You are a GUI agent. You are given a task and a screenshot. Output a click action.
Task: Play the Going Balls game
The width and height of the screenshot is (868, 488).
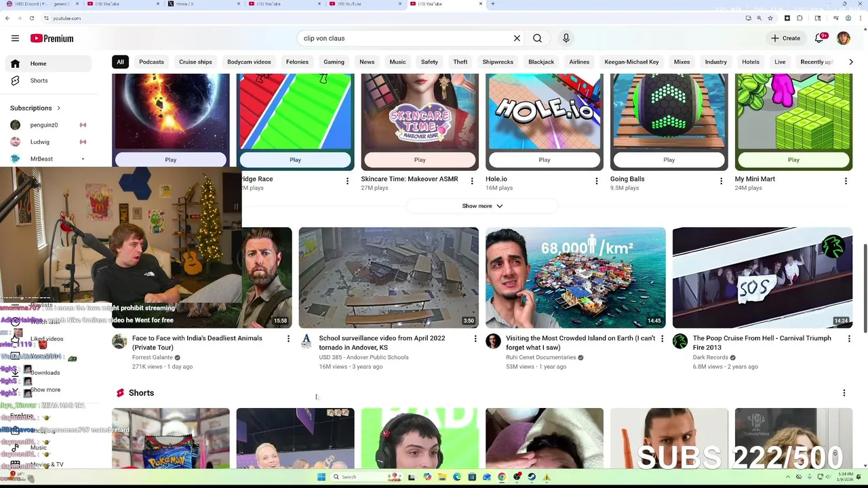(669, 160)
